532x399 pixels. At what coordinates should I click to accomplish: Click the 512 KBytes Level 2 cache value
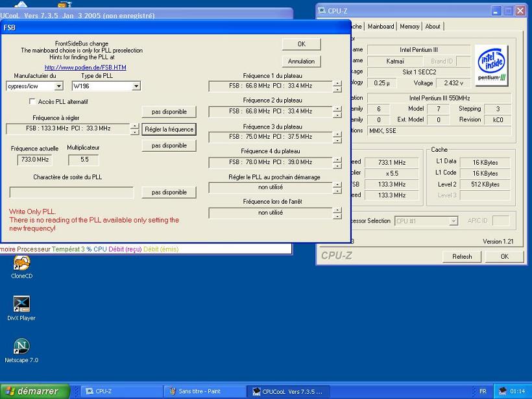(x=485, y=184)
